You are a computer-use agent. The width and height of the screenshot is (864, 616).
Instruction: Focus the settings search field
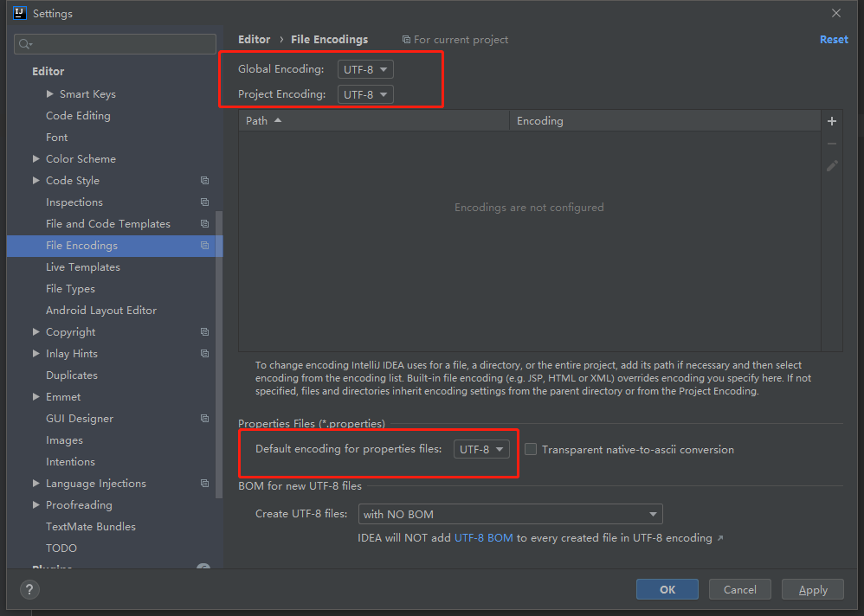115,44
